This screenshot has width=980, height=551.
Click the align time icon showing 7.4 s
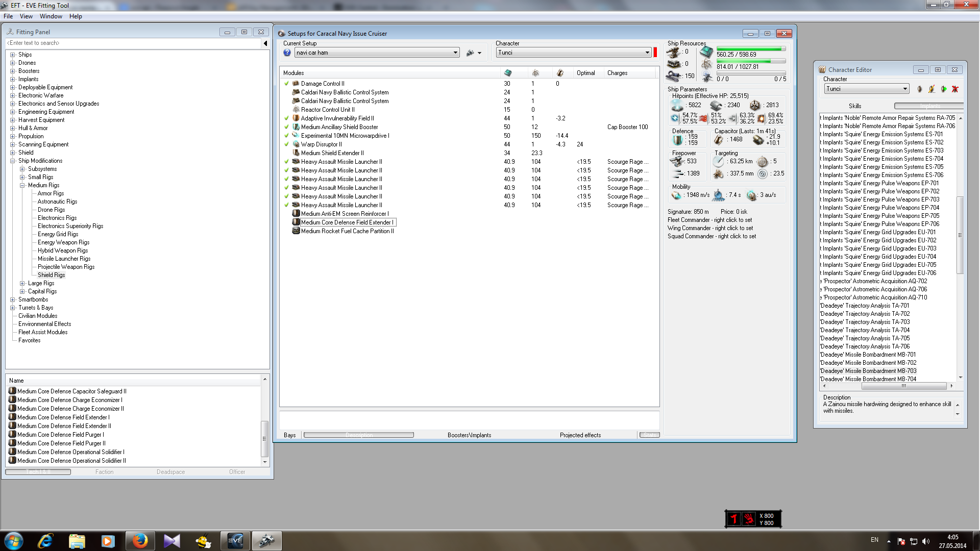point(719,195)
